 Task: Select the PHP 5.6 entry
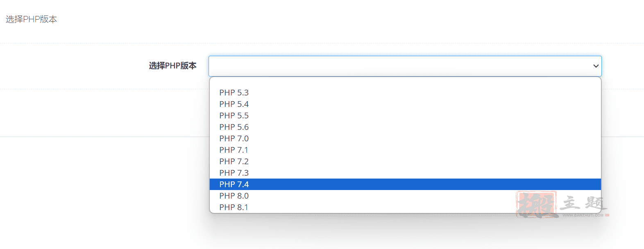click(x=405, y=127)
